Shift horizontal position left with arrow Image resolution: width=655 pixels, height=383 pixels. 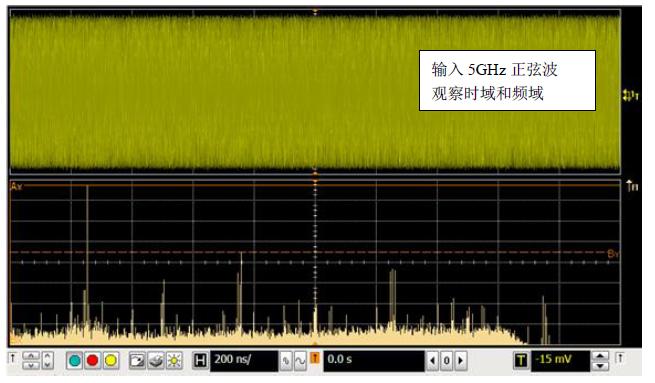[x=433, y=360]
